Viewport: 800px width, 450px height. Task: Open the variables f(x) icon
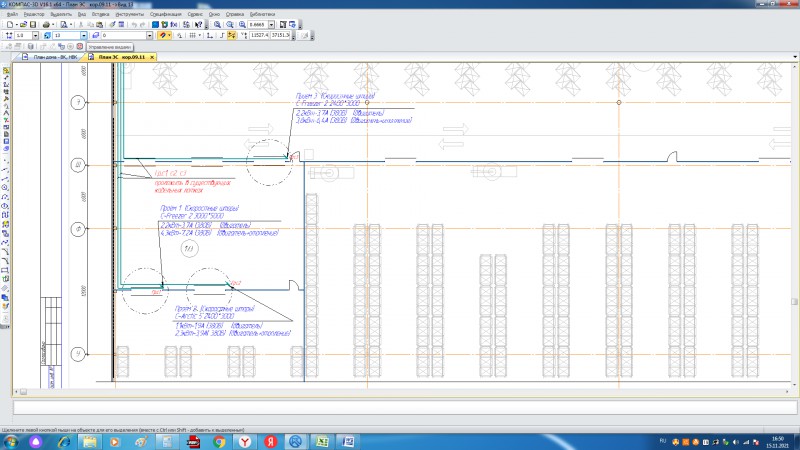click(x=174, y=24)
